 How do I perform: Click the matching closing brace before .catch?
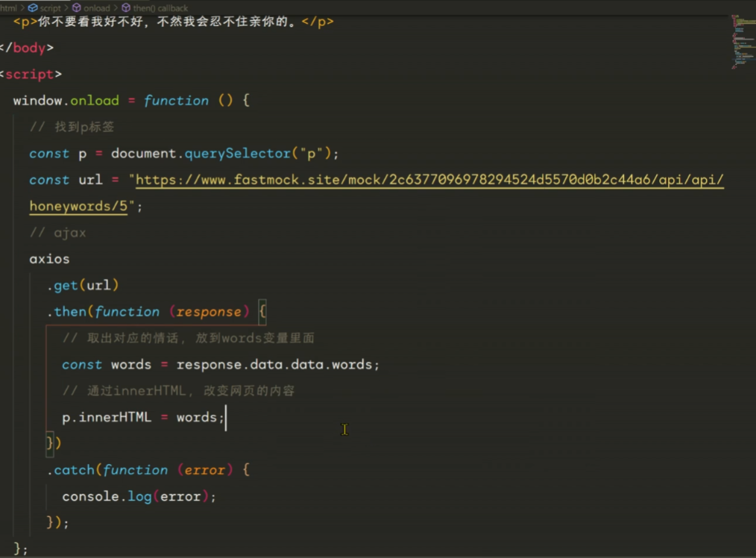click(x=50, y=443)
